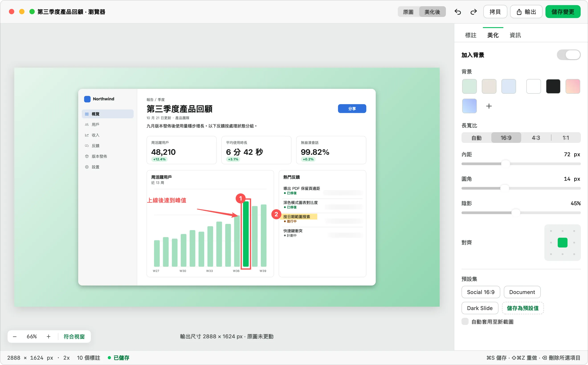Apply the Document preset
The height and width of the screenshot is (365, 588).
522,292
